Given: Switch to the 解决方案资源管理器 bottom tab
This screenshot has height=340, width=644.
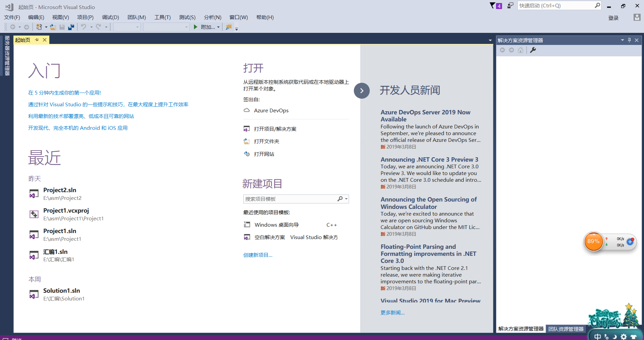Looking at the screenshot, I should [x=521, y=329].
